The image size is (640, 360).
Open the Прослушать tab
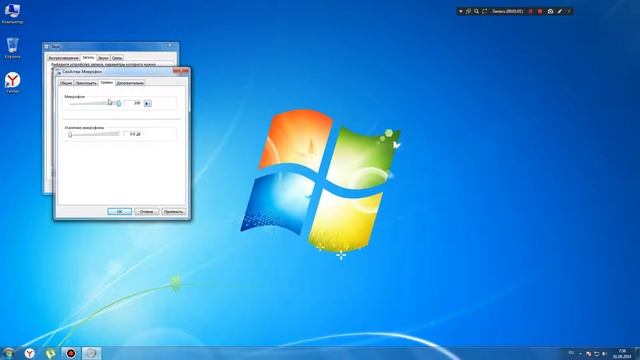(x=86, y=83)
